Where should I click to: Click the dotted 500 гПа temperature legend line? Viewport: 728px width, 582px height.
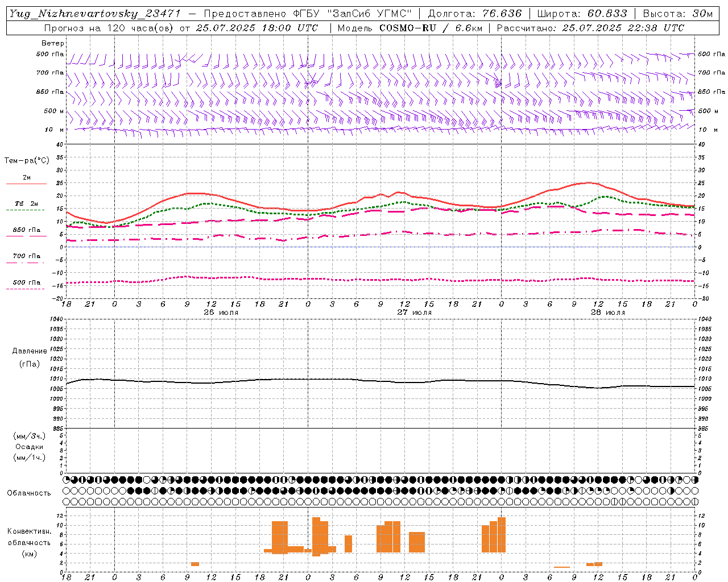pyautogui.click(x=26, y=289)
